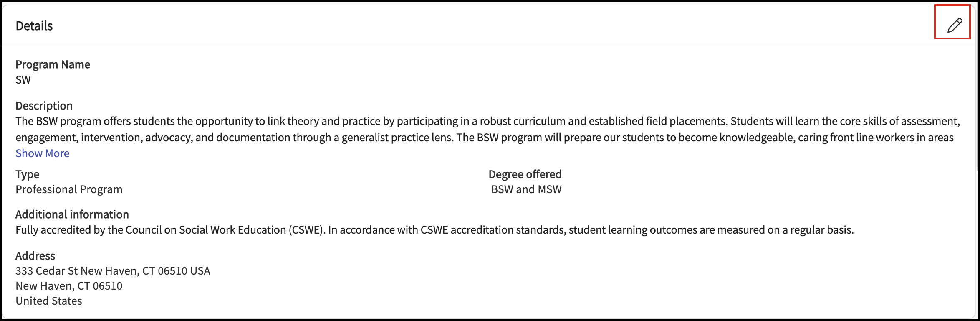Click the New Haven, CT 06510 line
980x321 pixels.
[x=69, y=286]
